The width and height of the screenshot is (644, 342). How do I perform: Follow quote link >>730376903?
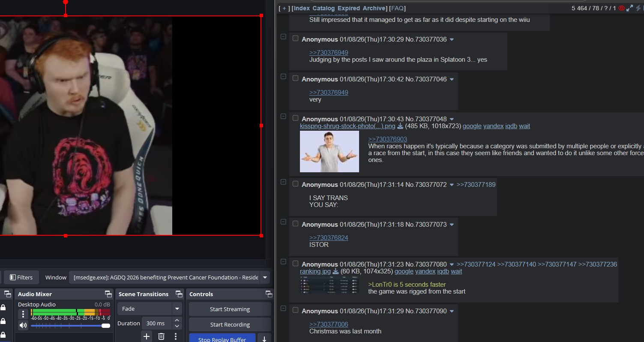pyautogui.click(x=388, y=139)
